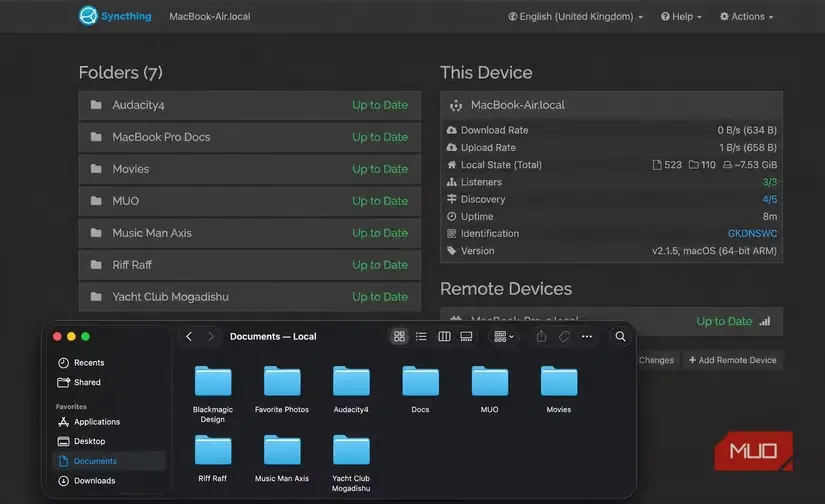Image resolution: width=825 pixels, height=504 pixels.
Task: Open the GKDNSWC identification link
Action: [x=752, y=234]
